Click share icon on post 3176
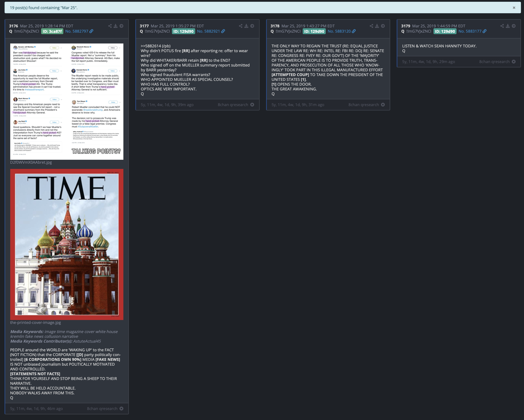This screenshot has height=420, width=524. (110, 26)
